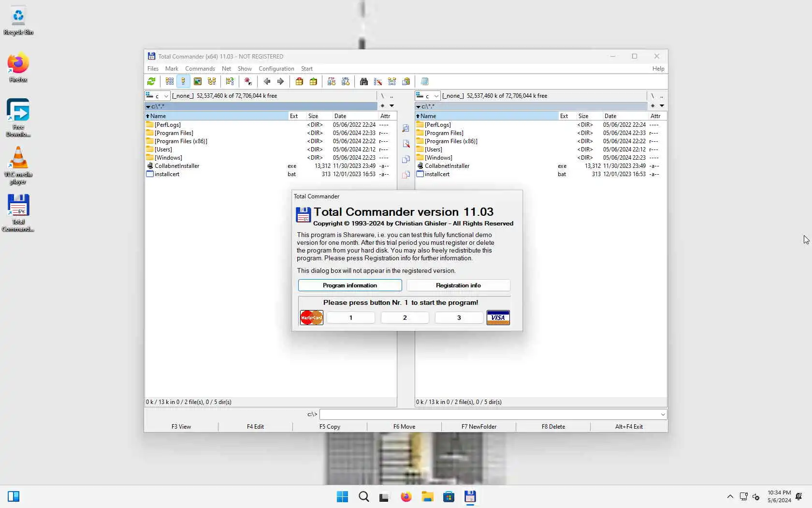Go back with the left arrow icon

pyautogui.click(x=267, y=81)
